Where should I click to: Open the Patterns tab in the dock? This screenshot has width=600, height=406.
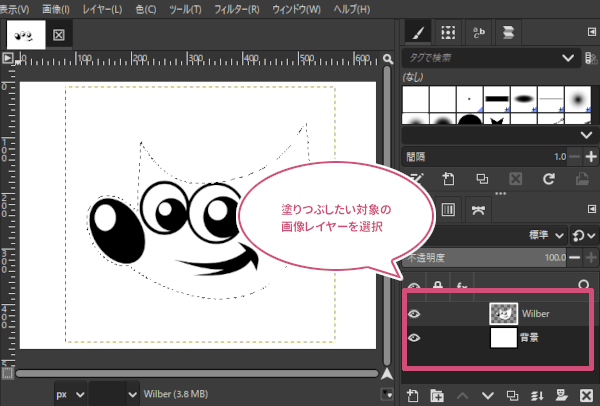[450, 33]
